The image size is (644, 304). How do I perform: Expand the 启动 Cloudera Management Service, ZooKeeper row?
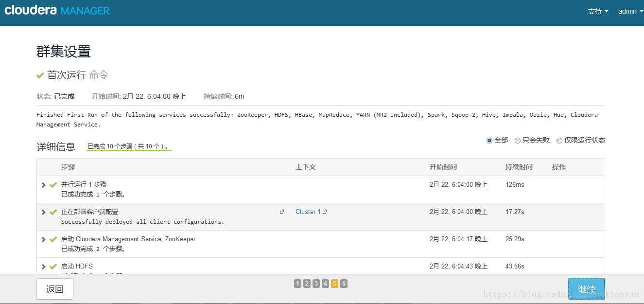[44, 239]
